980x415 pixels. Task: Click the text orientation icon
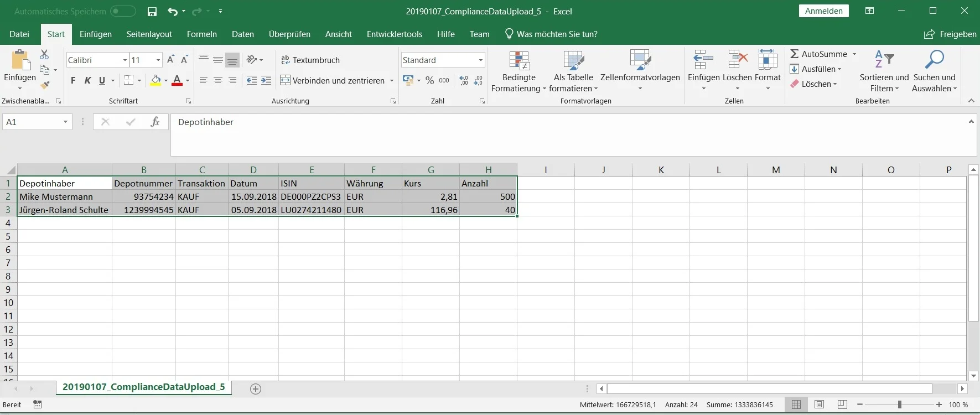[252, 60]
